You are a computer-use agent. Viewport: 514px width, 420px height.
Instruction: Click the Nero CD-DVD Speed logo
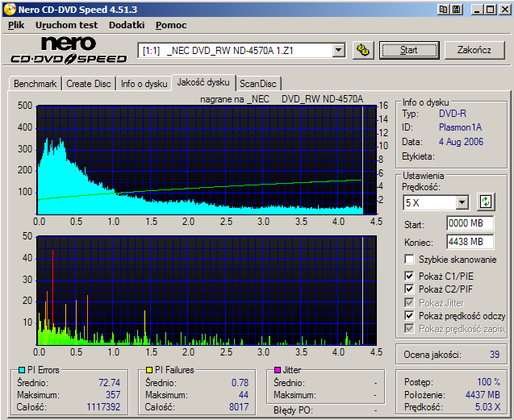coord(69,50)
